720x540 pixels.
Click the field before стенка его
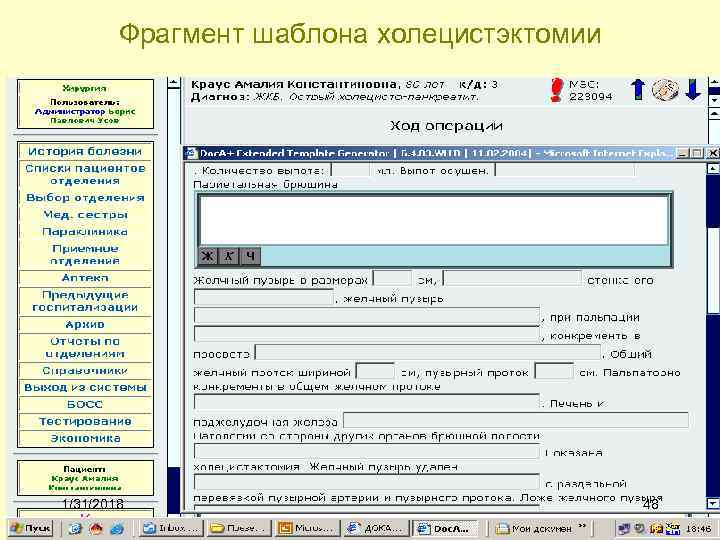click(512, 279)
